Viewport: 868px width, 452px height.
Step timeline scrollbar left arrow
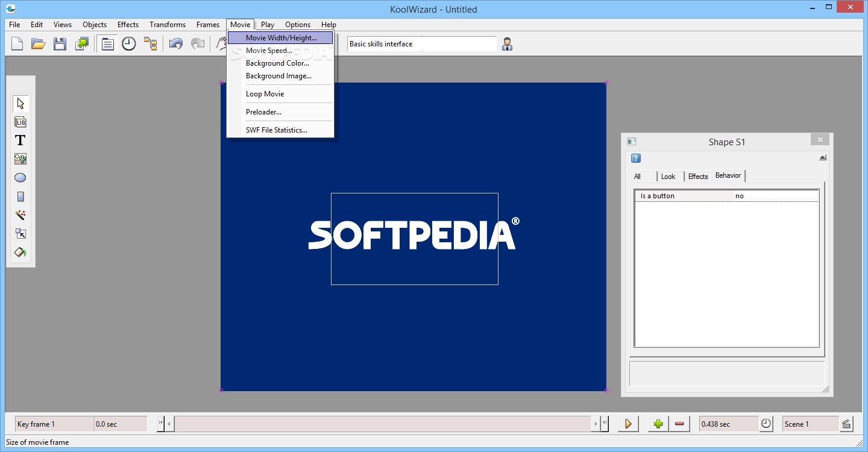tap(169, 424)
